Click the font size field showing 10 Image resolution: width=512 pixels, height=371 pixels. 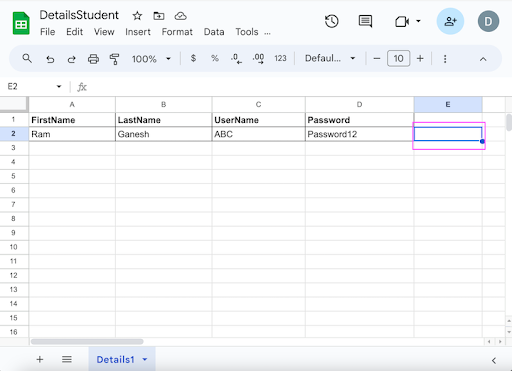[x=398, y=59]
